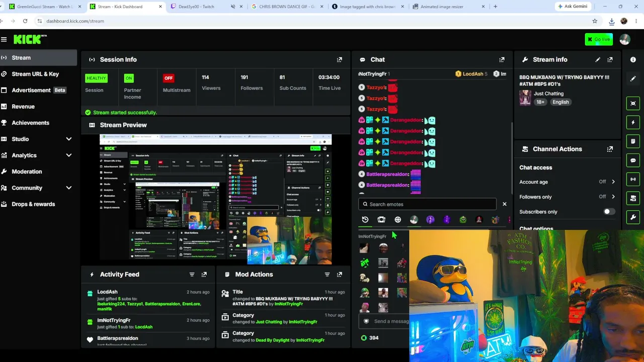Image resolution: width=644 pixels, height=362 pixels.
Task: Pop out the Chat panel
Action: point(502,59)
